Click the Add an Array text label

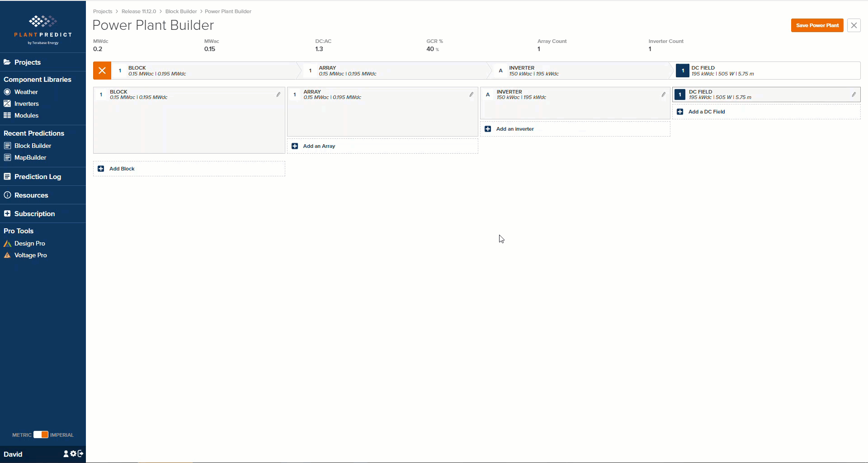[x=319, y=146]
